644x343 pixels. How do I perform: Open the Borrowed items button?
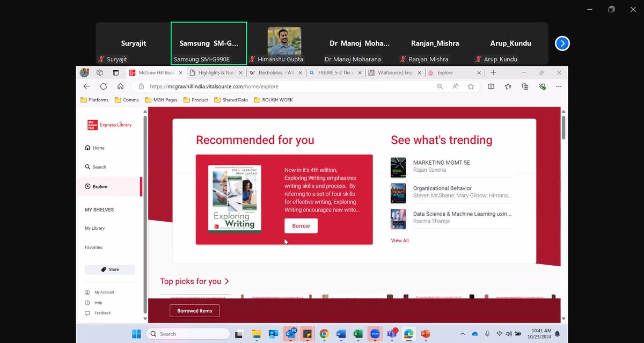point(195,311)
